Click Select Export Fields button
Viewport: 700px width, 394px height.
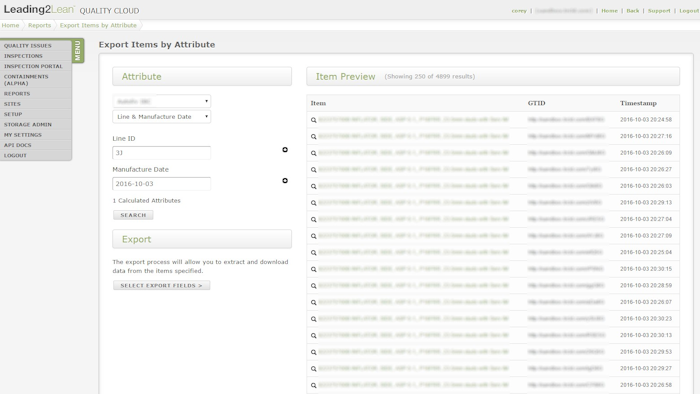click(x=161, y=285)
